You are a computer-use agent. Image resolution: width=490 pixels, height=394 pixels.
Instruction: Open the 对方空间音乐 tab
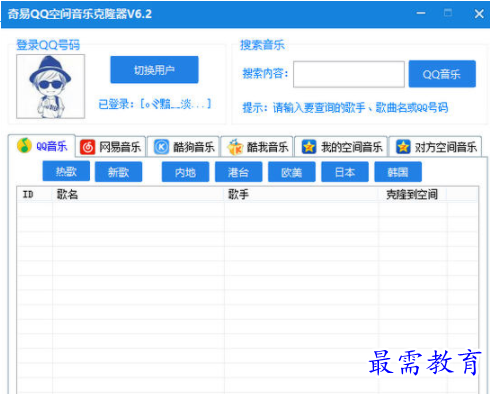click(x=436, y=147)
